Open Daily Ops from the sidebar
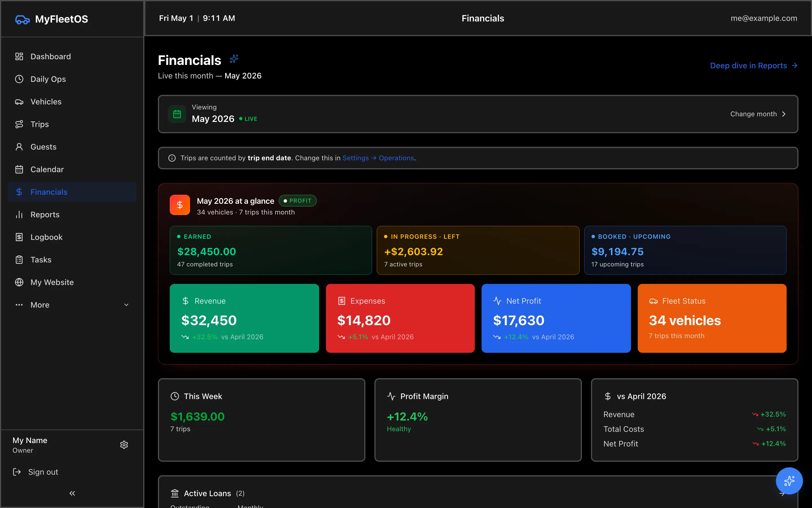This screenshot has width=812, height=508. click(72, 79)
